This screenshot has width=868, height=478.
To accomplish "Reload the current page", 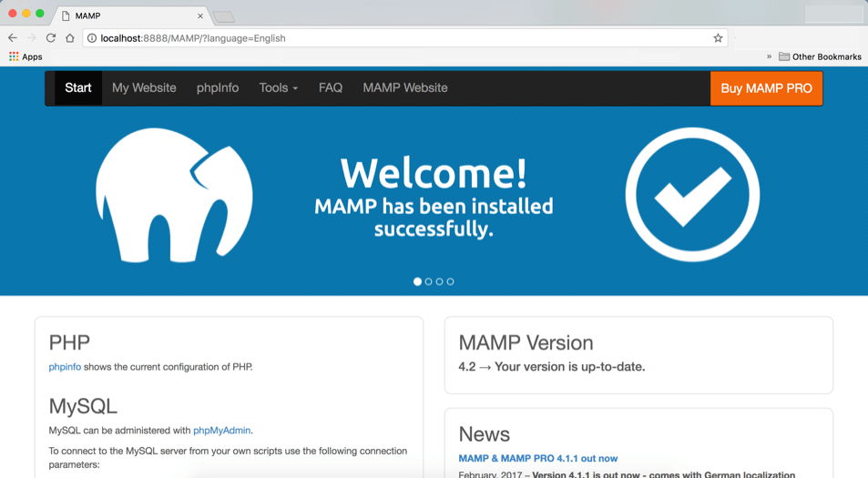I will click(x=50, y=38).
